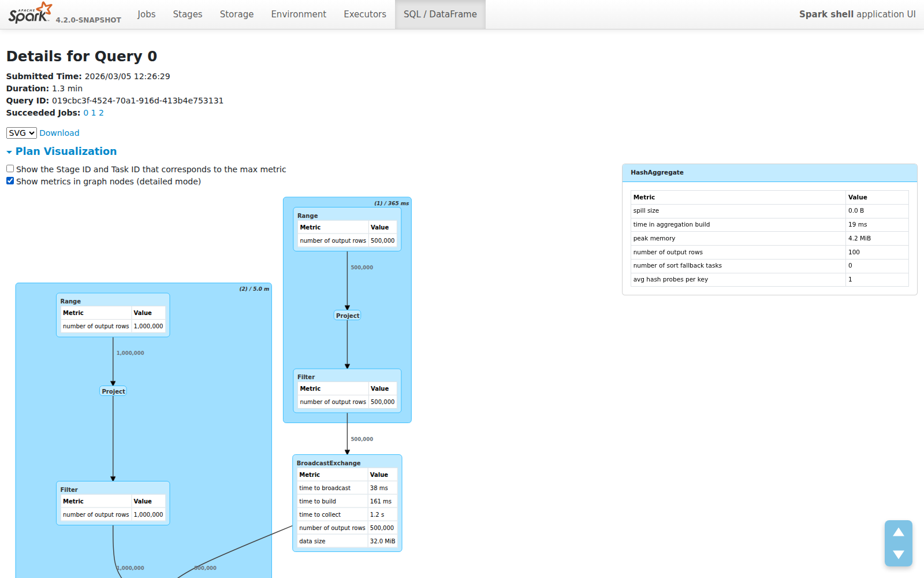The image size is (924, 578).
Task: Download the plan visualization
Action: click(59, 133)
